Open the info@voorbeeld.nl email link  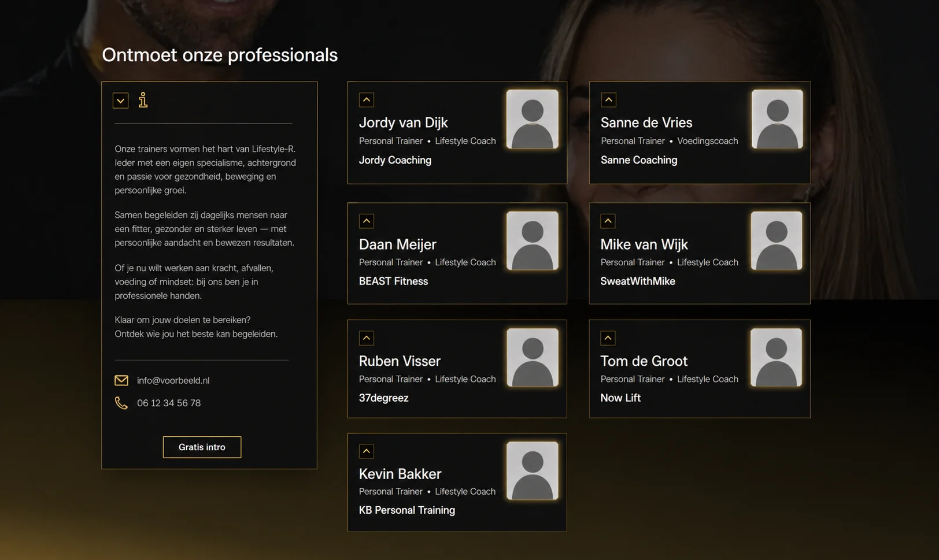(x=173, y=380)
